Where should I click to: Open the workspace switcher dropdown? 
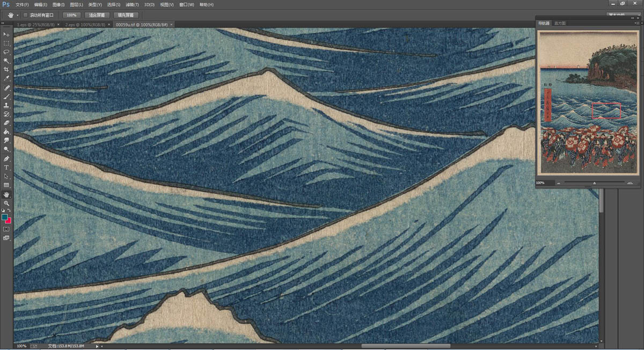(625, 15)
